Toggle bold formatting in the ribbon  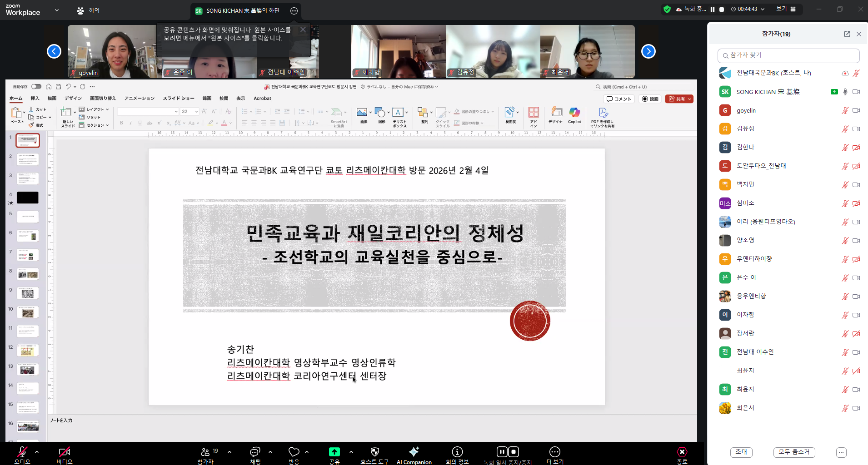click(121, 123)
